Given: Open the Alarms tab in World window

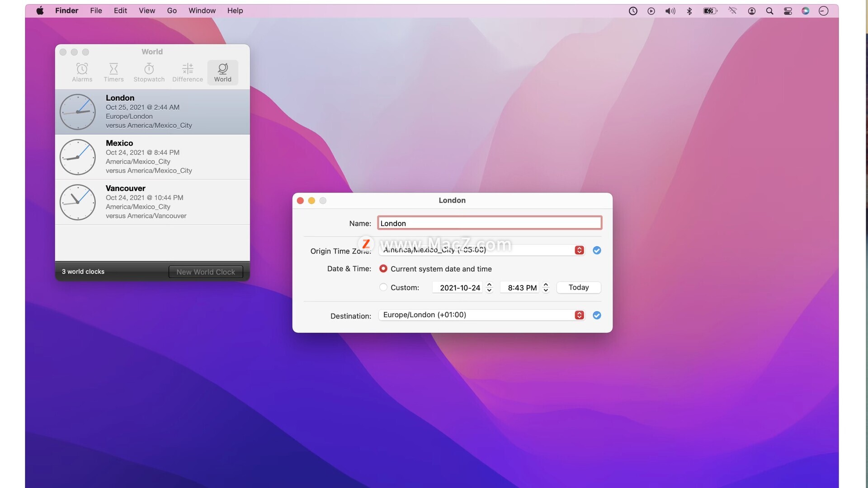Looking at the screenshot, I should pyautogui.click(x=82, y=72).
